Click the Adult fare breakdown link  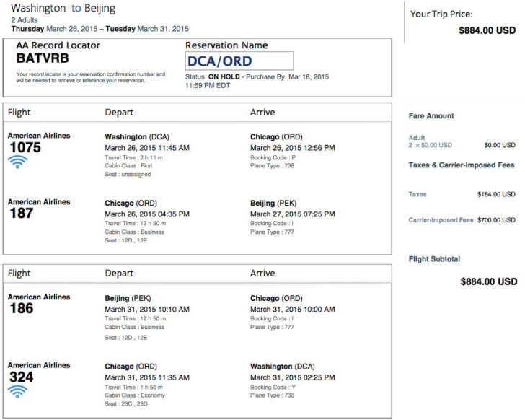417,138
